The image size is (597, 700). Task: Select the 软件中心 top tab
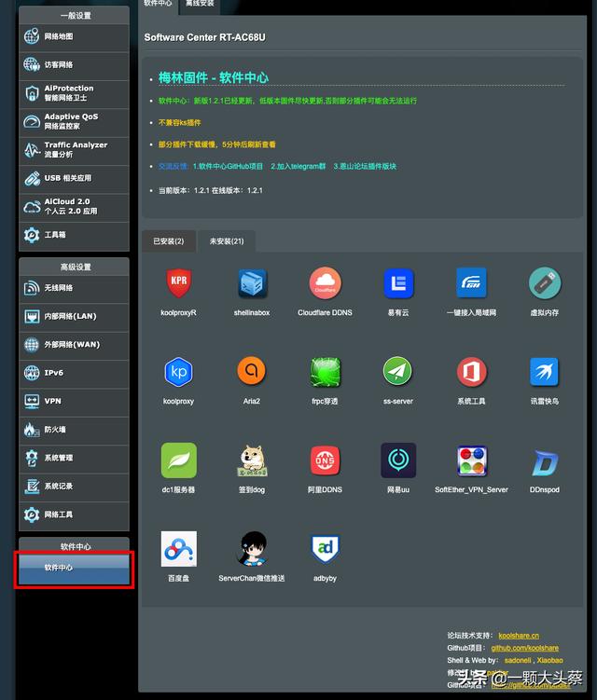(158, 5)
